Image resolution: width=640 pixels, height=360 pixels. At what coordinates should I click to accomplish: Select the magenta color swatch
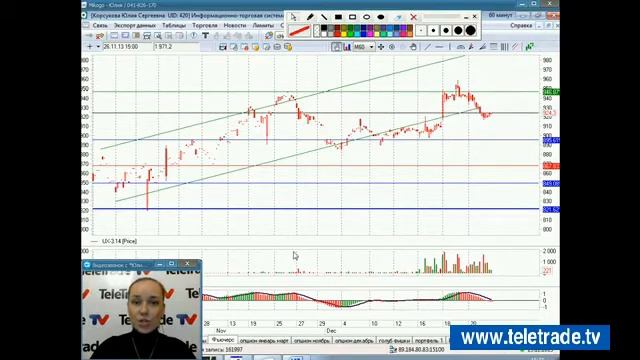(x=370, y=34)
